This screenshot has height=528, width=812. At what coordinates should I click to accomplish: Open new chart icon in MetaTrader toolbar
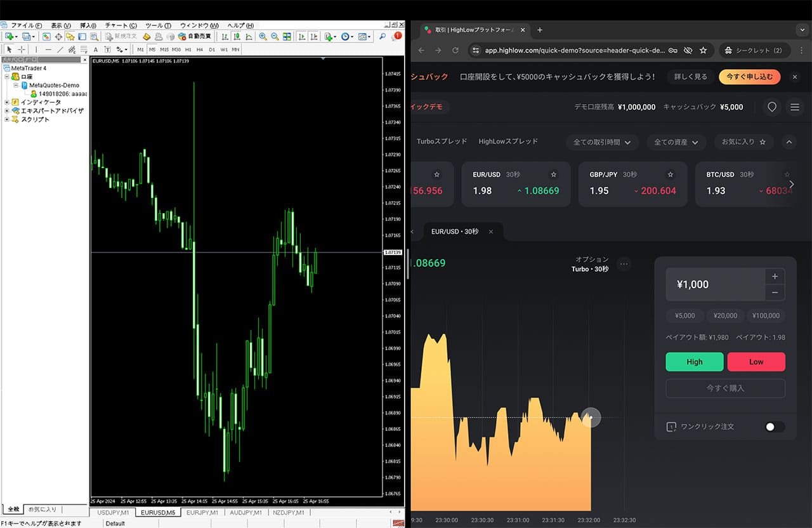click(10, 36)
